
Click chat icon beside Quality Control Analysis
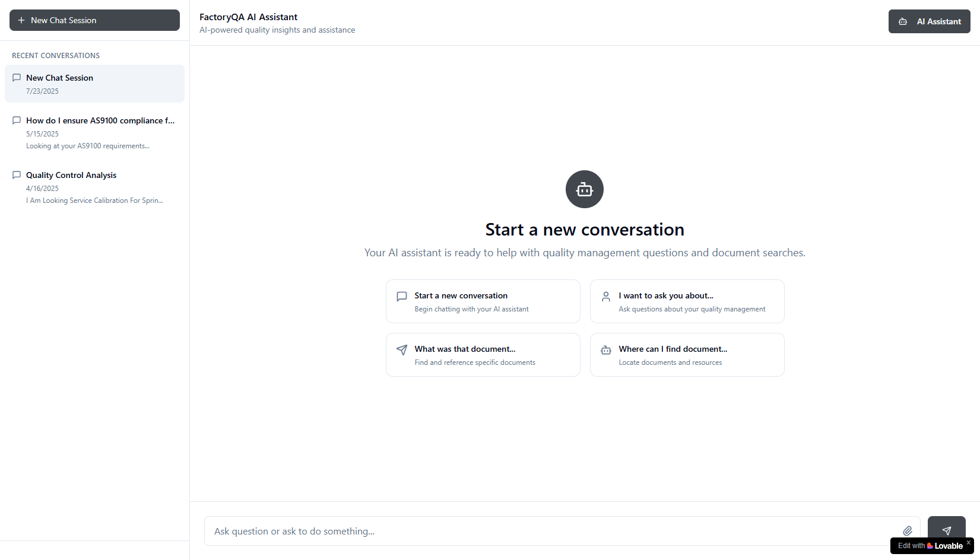tap(17, 175)
